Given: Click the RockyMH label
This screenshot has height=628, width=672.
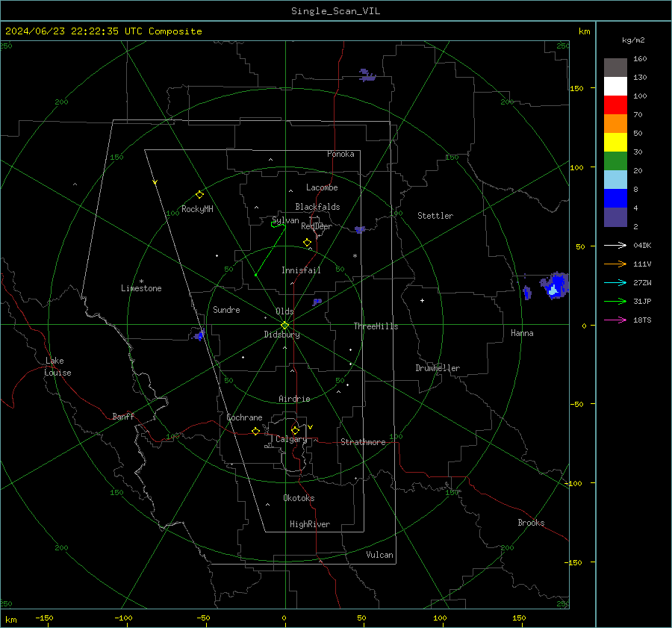Looking at the screenshot, I should [x=197, y=209].
